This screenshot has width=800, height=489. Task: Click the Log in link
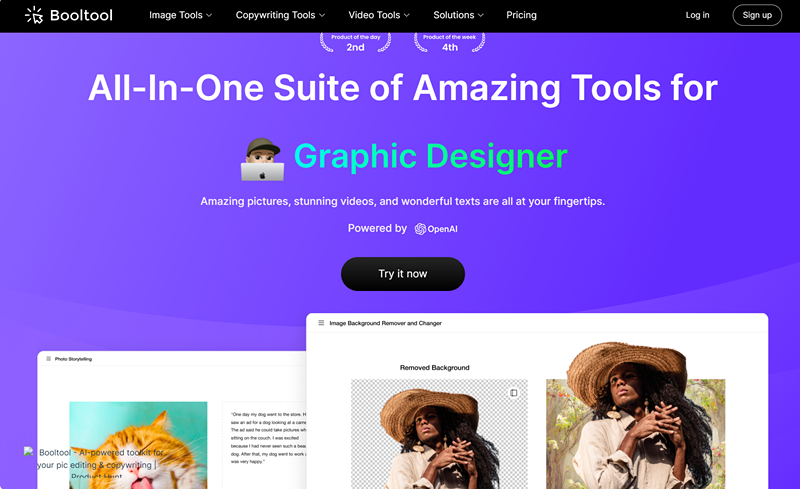coord(697,15)
